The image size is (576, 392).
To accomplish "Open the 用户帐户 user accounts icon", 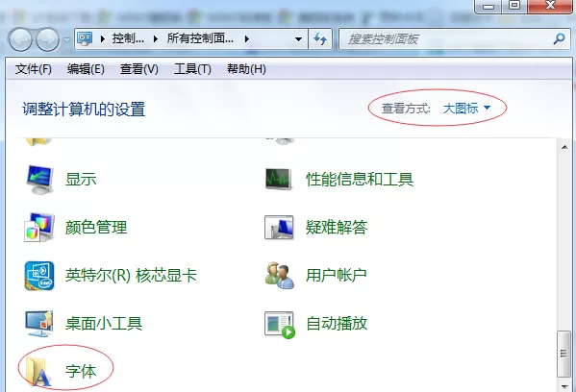I will pos(280,276).
